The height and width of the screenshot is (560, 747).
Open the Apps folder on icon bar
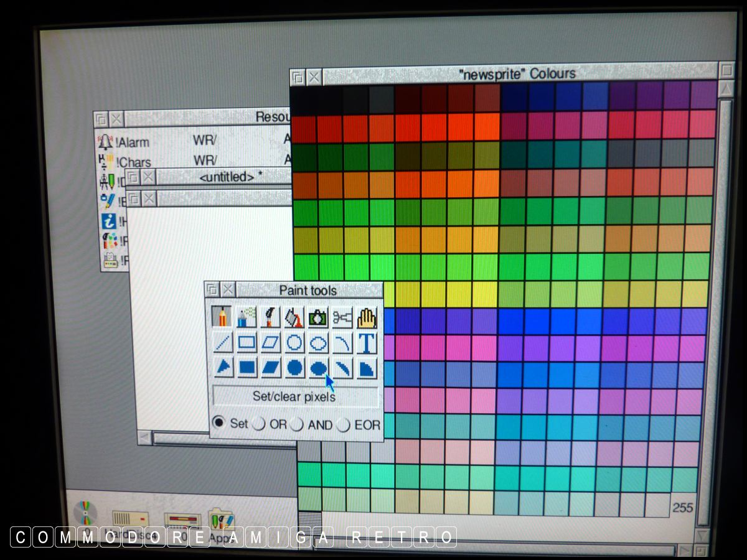pos(222,523)
